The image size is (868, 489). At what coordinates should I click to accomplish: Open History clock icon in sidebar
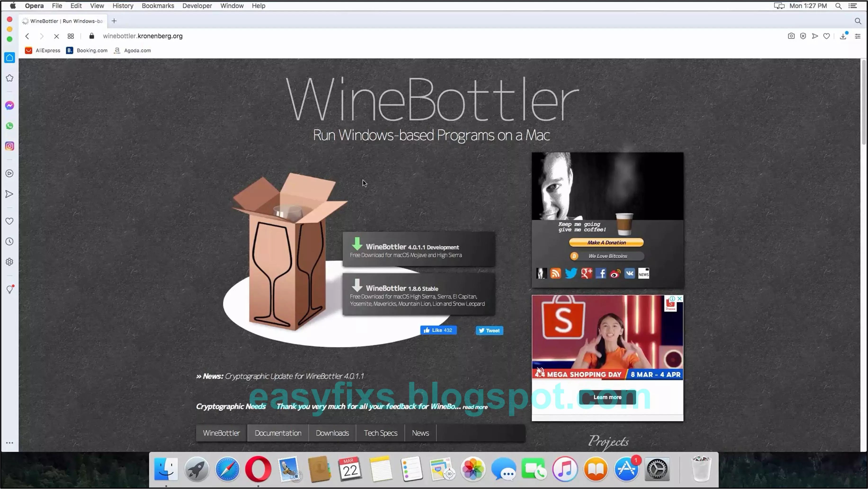(x=9, y=242)
